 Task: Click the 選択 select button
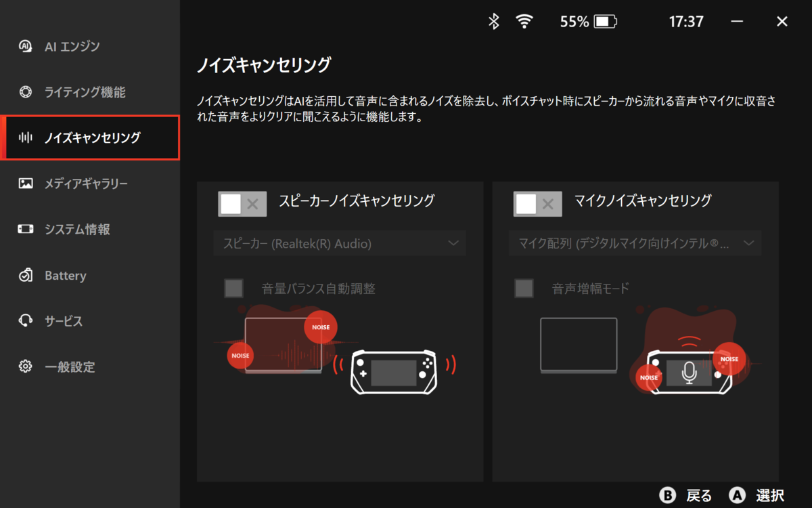coord(757,495)
